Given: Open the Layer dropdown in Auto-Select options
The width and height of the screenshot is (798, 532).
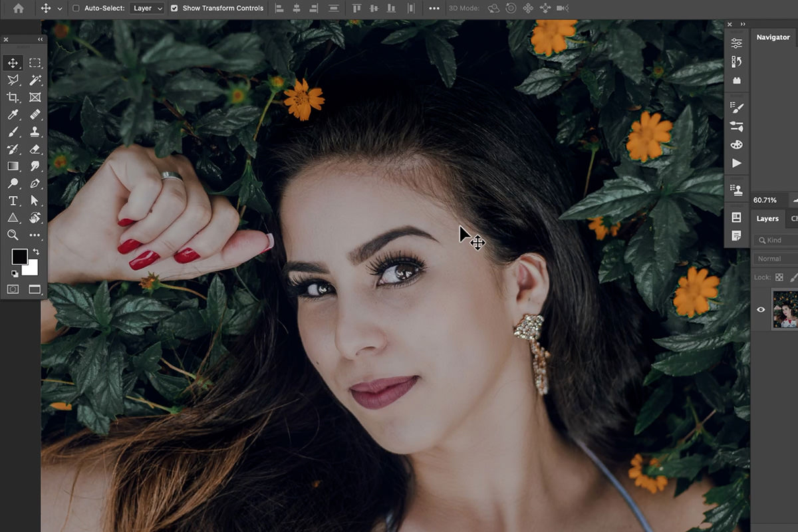Looking at the screenshot, I should coord(147,8).
